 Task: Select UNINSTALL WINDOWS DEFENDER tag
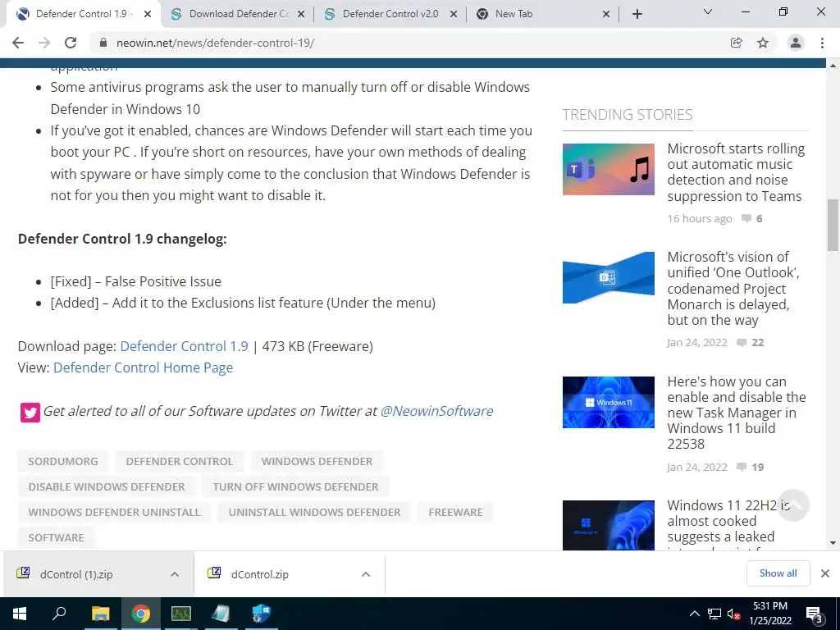[314, 512]
